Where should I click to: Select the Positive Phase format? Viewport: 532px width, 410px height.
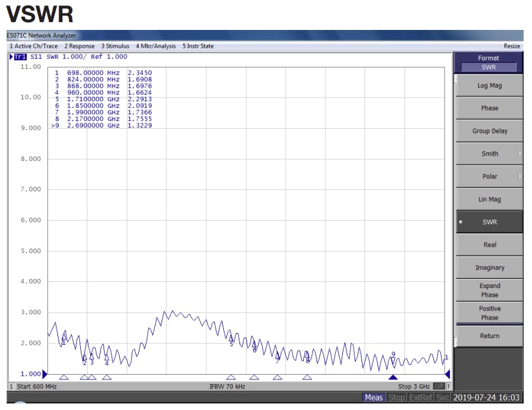(489, 313)
